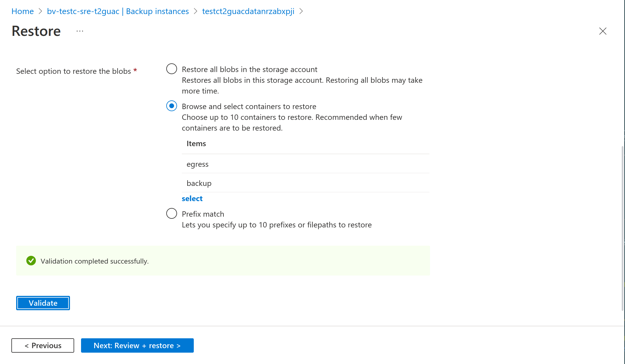Go back with the Previous button
Screen dimensions: 625x364
click(x=43, y=345)
